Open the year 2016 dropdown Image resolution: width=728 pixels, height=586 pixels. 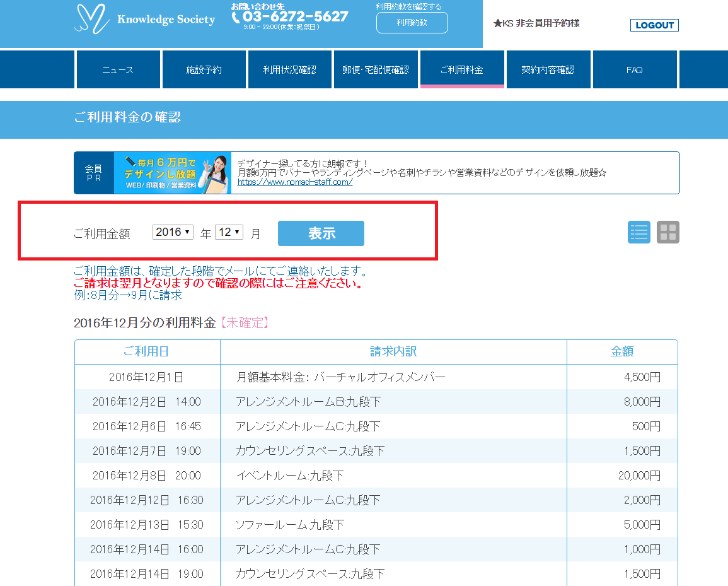point(173,232)
